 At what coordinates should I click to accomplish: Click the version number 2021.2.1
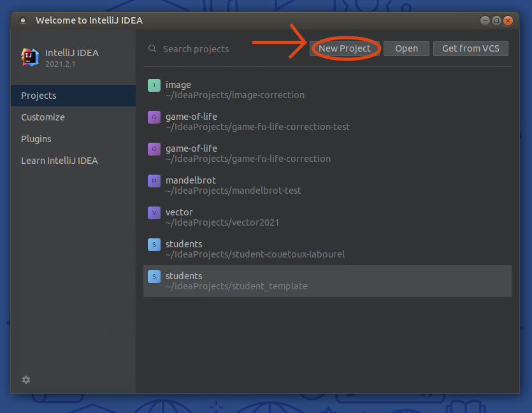click(x=61, y=64)
